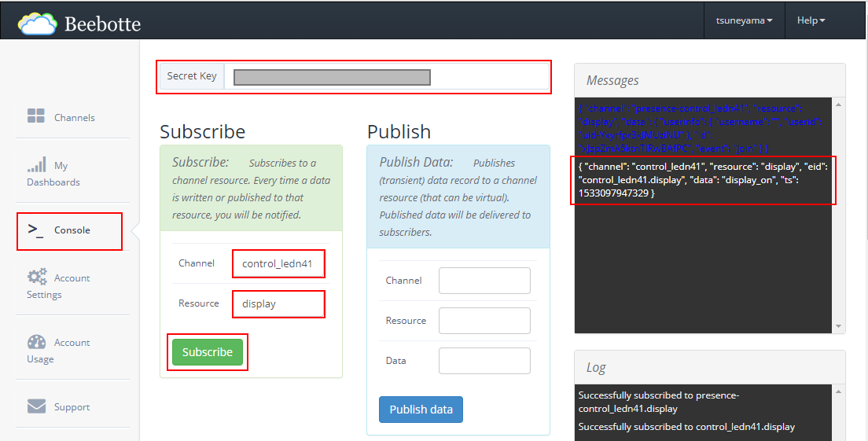Click the Log panel heading

click(596, 367)
